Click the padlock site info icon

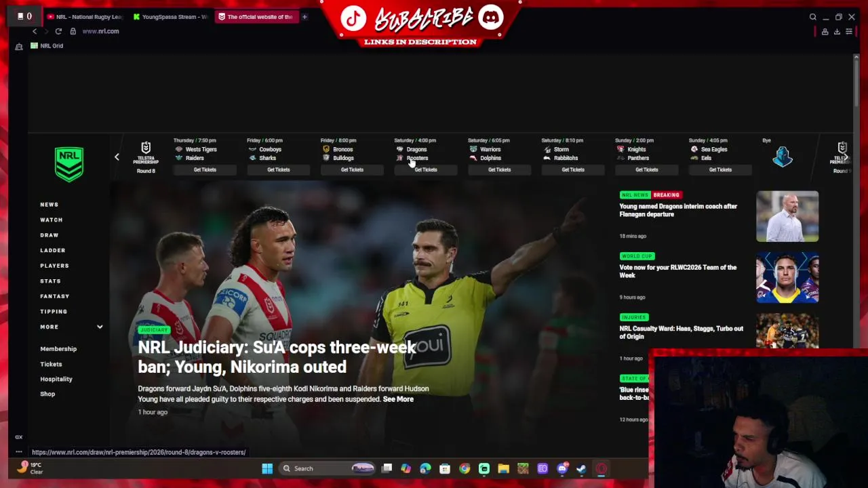[x=73, y=31]
